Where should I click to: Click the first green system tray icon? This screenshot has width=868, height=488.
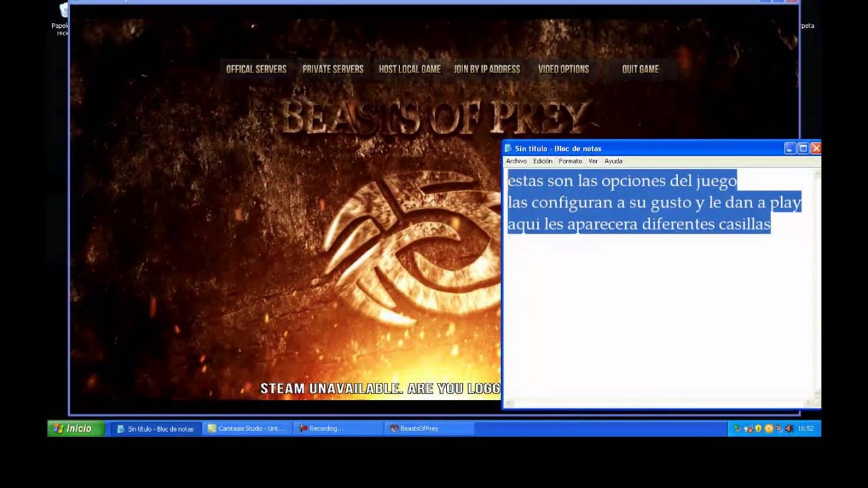tap(738, 428)
